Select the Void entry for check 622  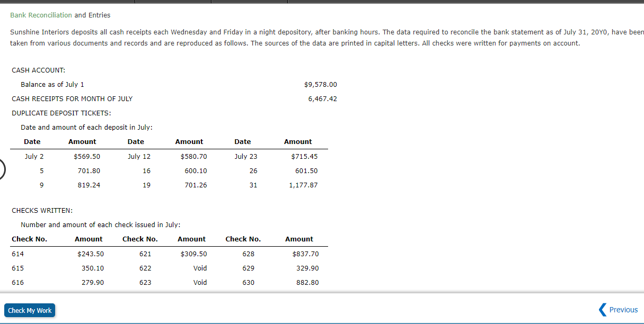(x=200, y=268)
